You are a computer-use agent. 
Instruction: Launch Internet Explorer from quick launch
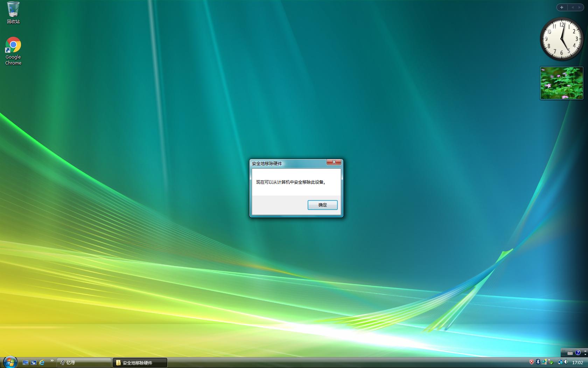pyautogui.click(x=42, y=363)
